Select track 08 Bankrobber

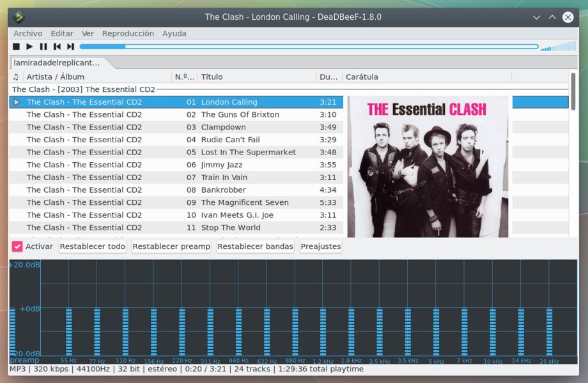click(x=176, y=190)
